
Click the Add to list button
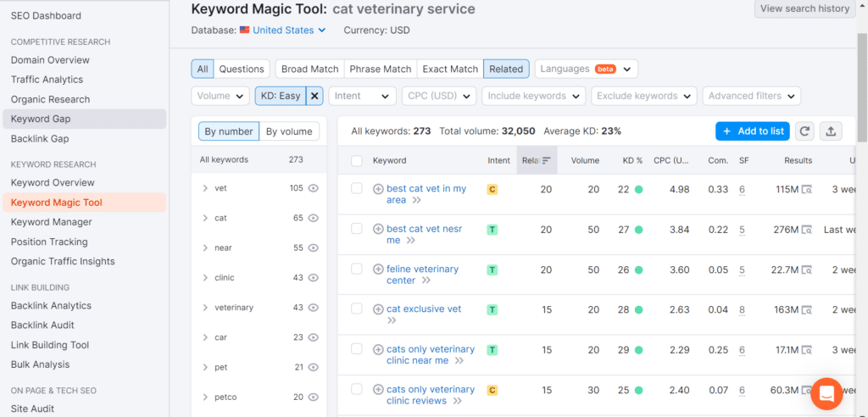click(753, 131)
